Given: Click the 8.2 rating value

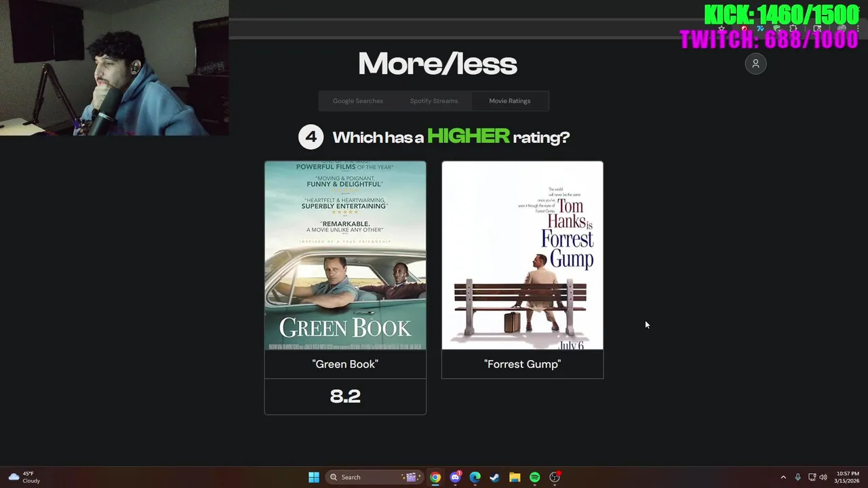Looking at the screenshot, I should coord(345,396).
